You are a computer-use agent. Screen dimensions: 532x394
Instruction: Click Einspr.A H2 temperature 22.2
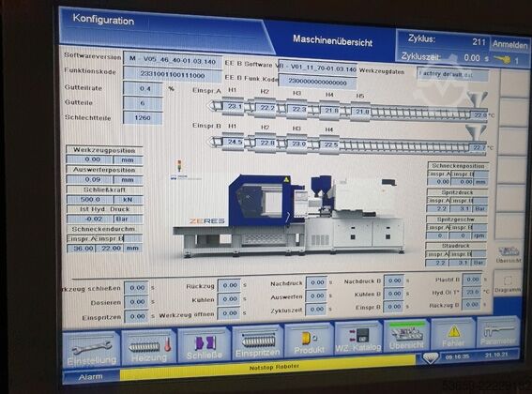pyautogui.click(x=267, y=108)
